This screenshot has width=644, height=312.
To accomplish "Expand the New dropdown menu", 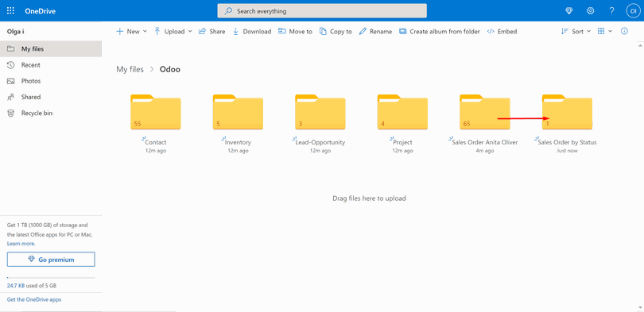I will point(131,32).
